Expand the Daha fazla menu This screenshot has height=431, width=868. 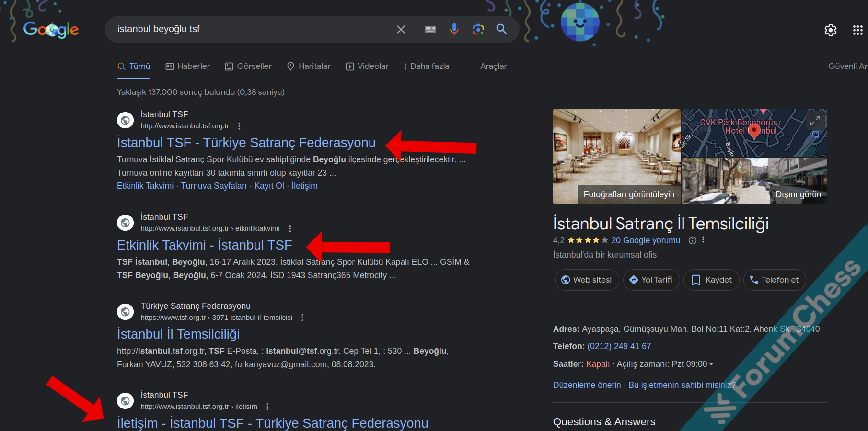[x=427, y=66]
